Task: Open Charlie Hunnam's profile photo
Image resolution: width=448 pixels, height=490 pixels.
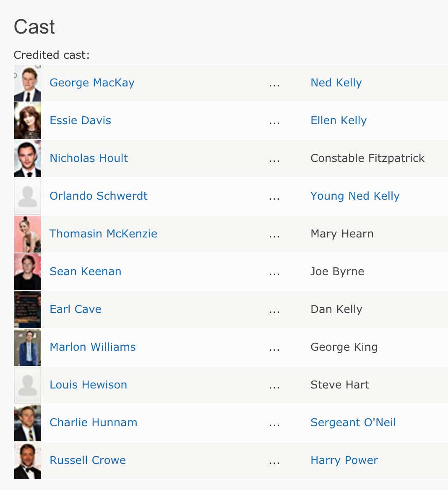Action: coord(27,422)
